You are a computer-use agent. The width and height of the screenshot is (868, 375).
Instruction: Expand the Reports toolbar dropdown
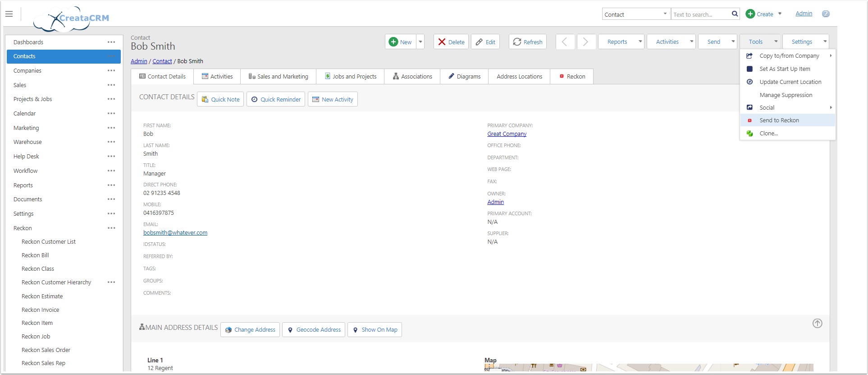(640, 42)
